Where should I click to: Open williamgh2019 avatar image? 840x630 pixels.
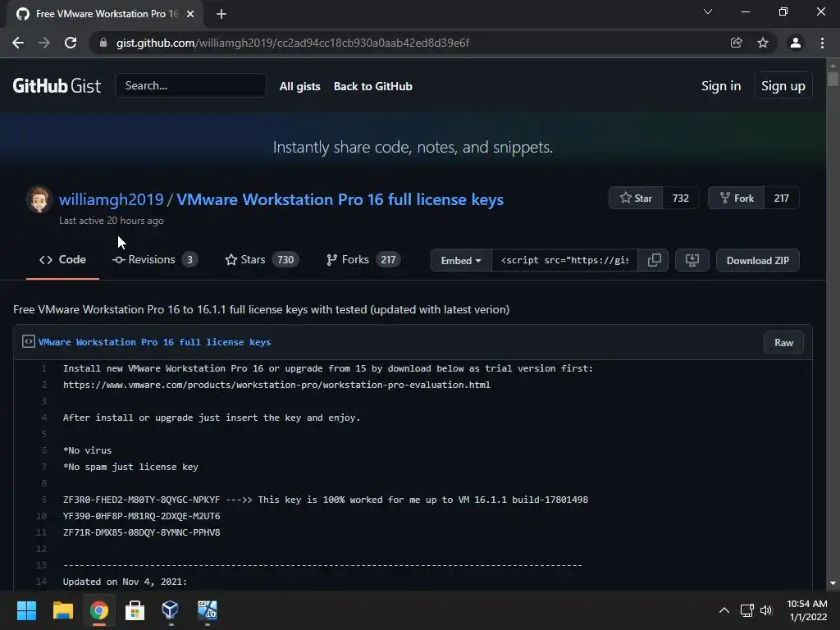coord(39,199)
